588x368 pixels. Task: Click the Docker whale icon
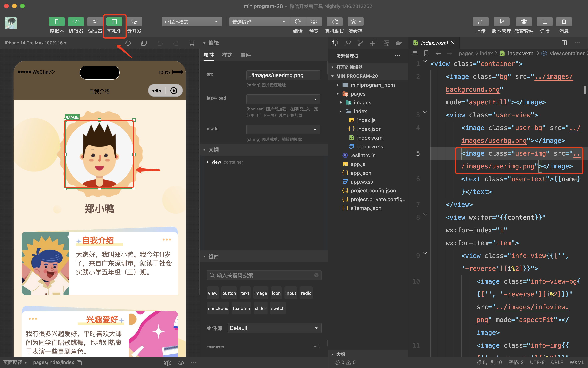(398, 43)
